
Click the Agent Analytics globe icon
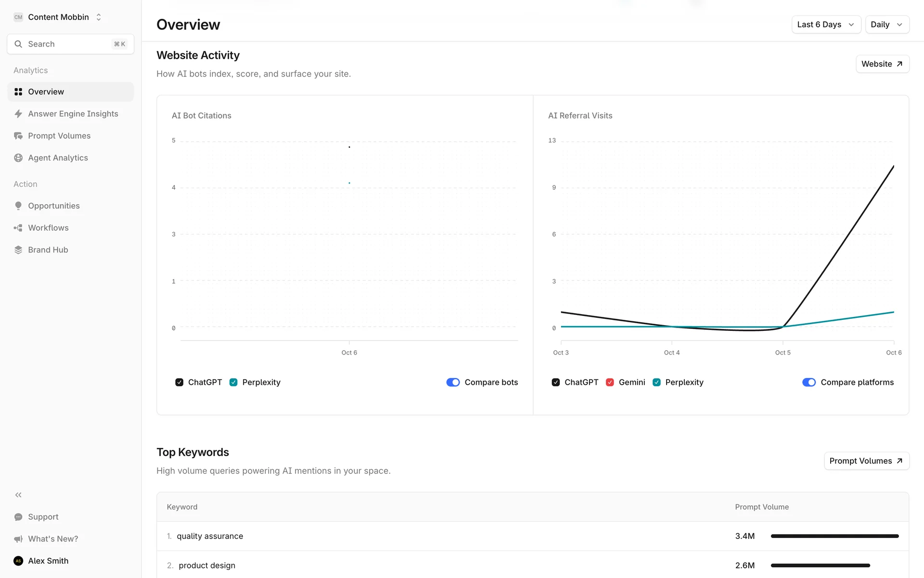pos(18,158)
